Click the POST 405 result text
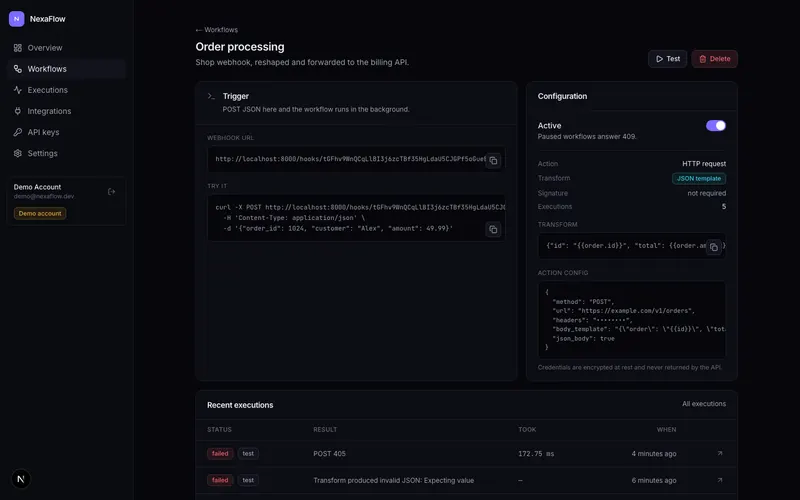Screen dimensions: 800x500 329,454
